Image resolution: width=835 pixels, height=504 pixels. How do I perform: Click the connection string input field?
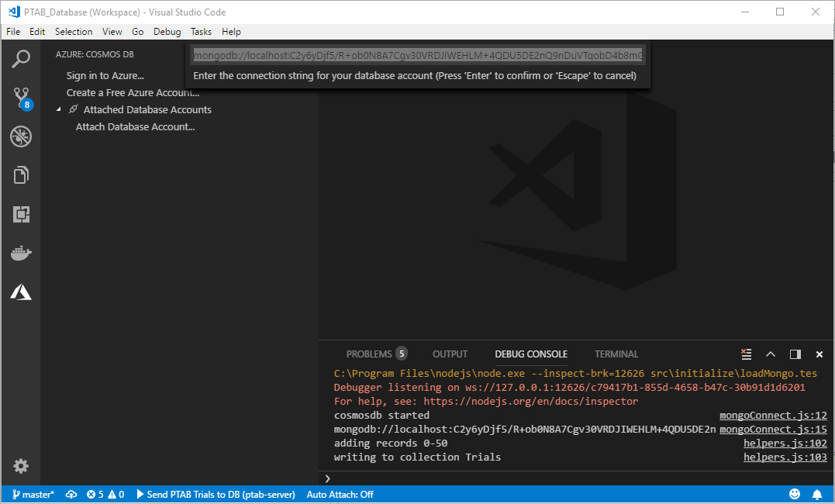pyautogui.click(x=418, y=55)
